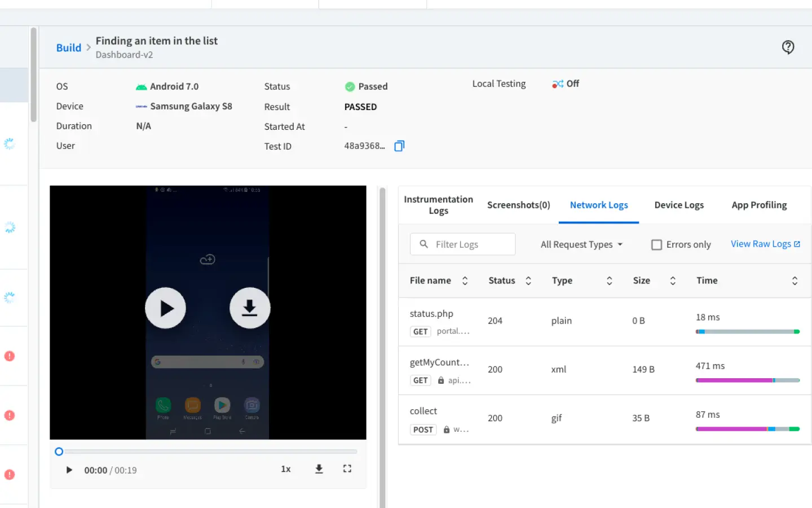Click the large download button on video
Viewport: 812px width, 508px height.
(250, 308)
